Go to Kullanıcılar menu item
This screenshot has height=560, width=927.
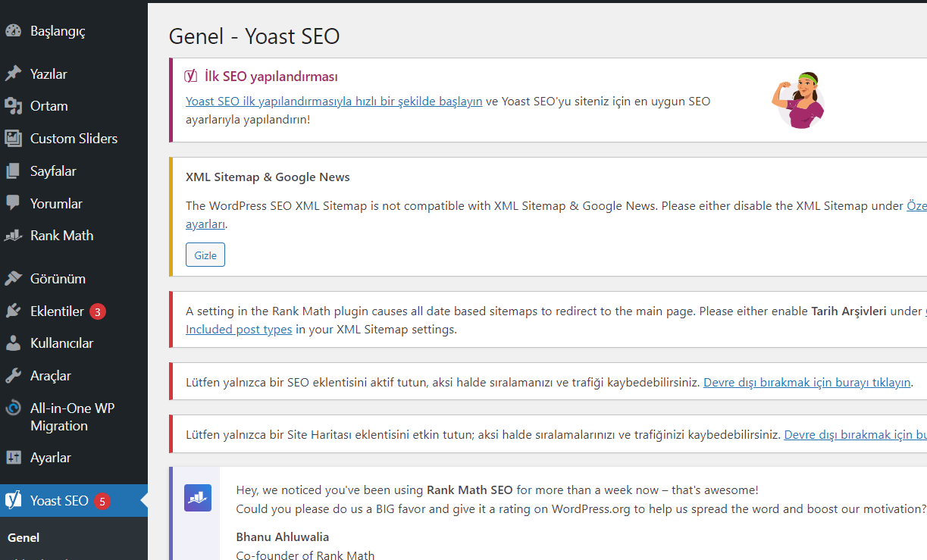tap(61, 343)
